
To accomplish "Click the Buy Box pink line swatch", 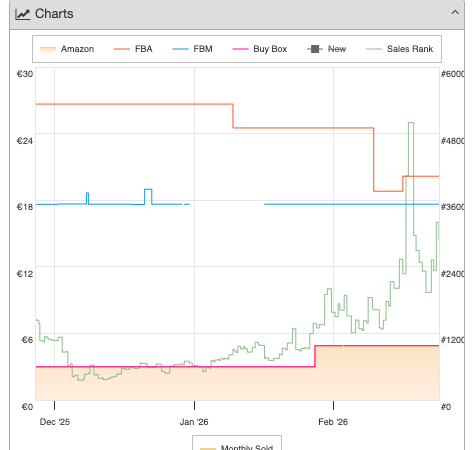I will coord(240,49).
